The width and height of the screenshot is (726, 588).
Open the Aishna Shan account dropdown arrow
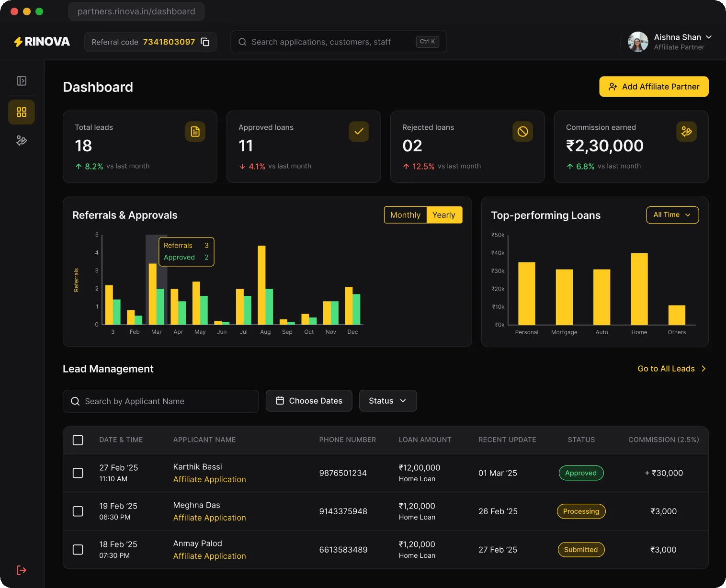click(x=709, y=37)
